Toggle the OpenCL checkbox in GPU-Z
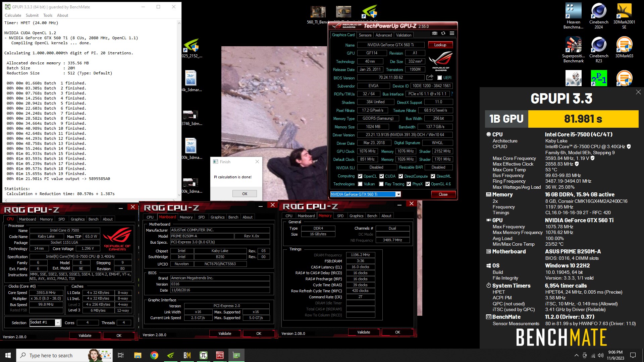The width and height of the screenshot is (644, 362). point(360,176)
